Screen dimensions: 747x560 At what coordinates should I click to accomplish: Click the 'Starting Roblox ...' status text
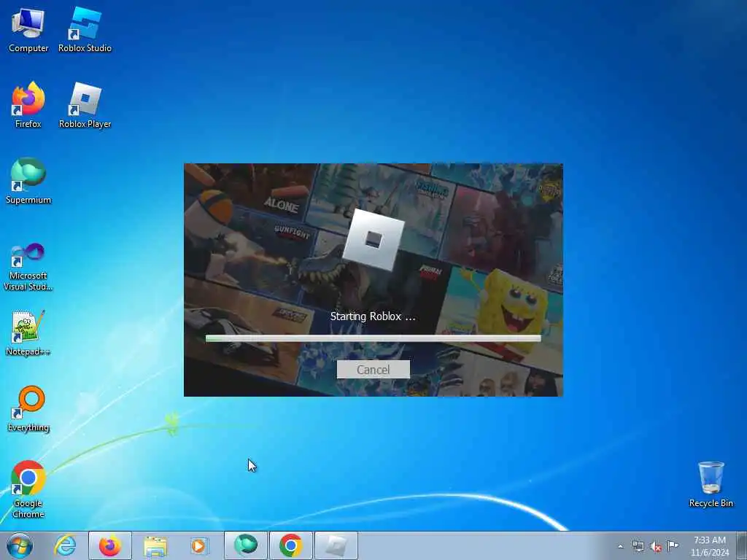click(x=373, y=316)
